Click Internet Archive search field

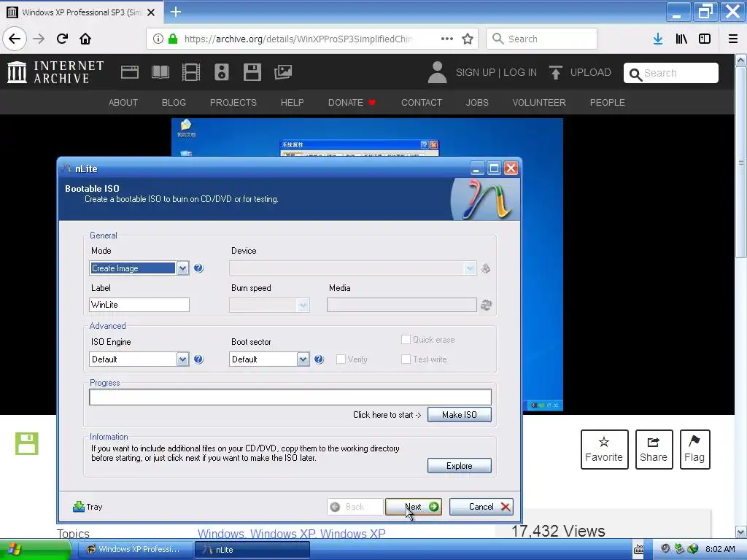pos(671,73)
